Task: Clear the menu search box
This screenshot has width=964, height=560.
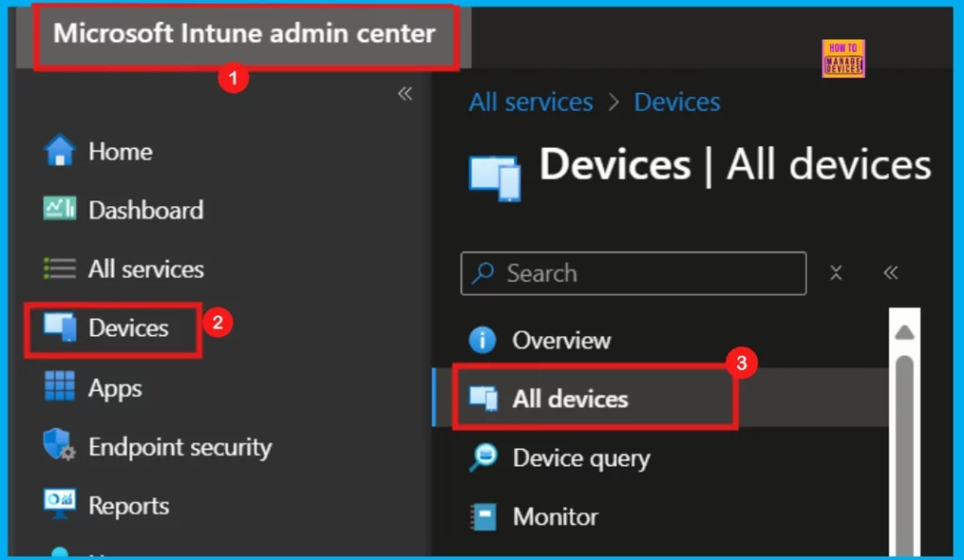Action: pyautogui.click(x=836, y=272)
